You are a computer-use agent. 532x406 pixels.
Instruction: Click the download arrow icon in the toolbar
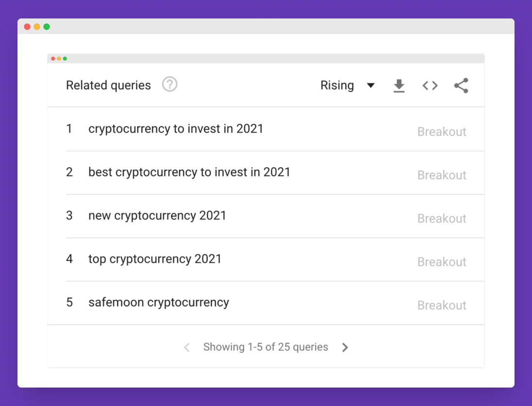[399, 85]
